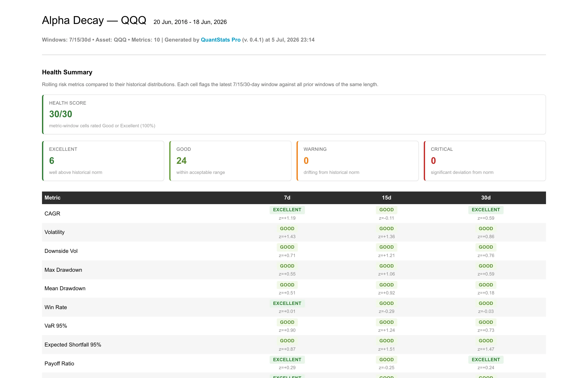Click Win Rate 7d EXCELLENT badge
Viewport: 588px width, 378px height.
(x=287, y=303)
